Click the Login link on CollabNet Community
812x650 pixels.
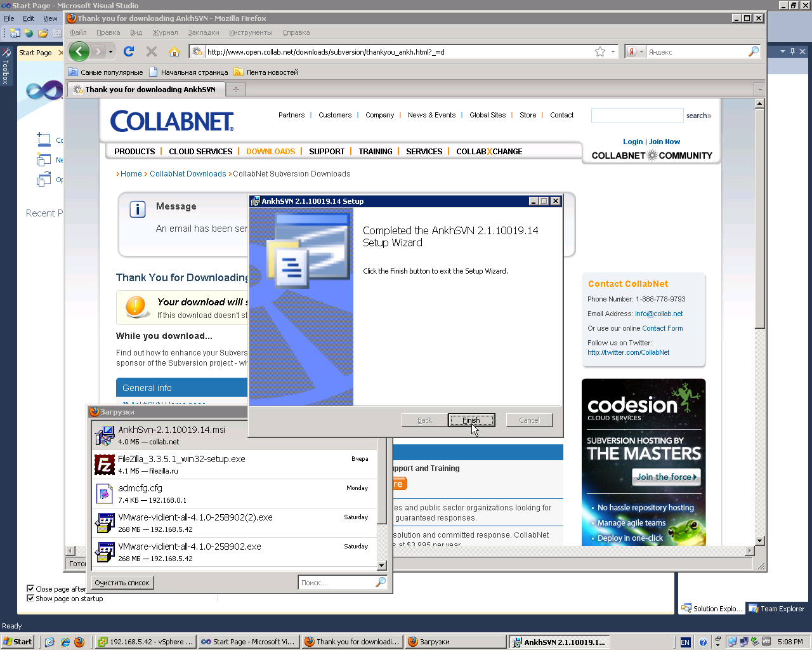click(633, 142)
